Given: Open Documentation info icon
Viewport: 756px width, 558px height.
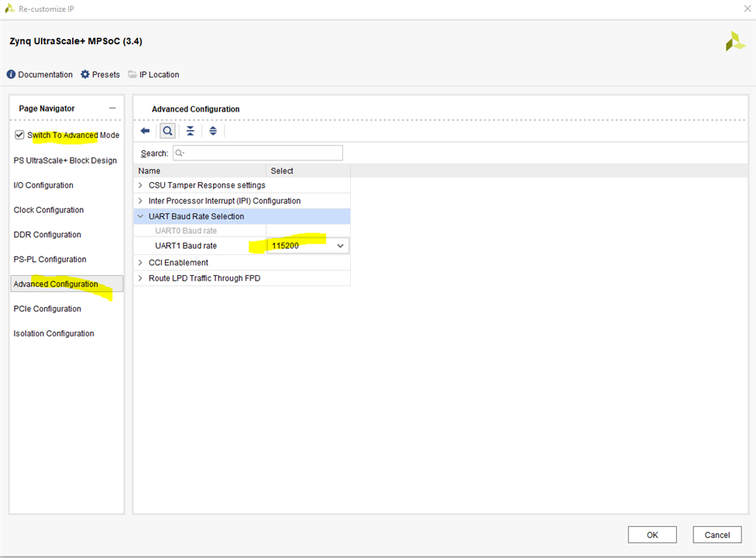Looking at the screenshot, I should [11, 74].
